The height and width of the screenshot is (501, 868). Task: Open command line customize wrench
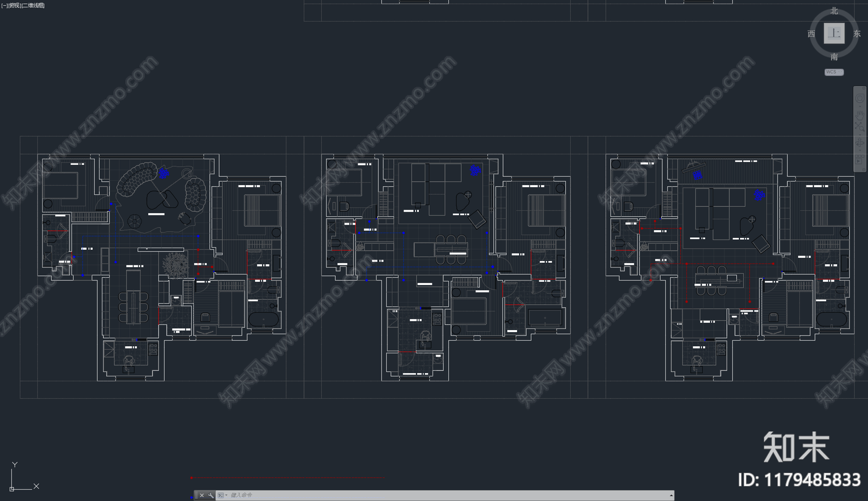[x=211, y=495]
